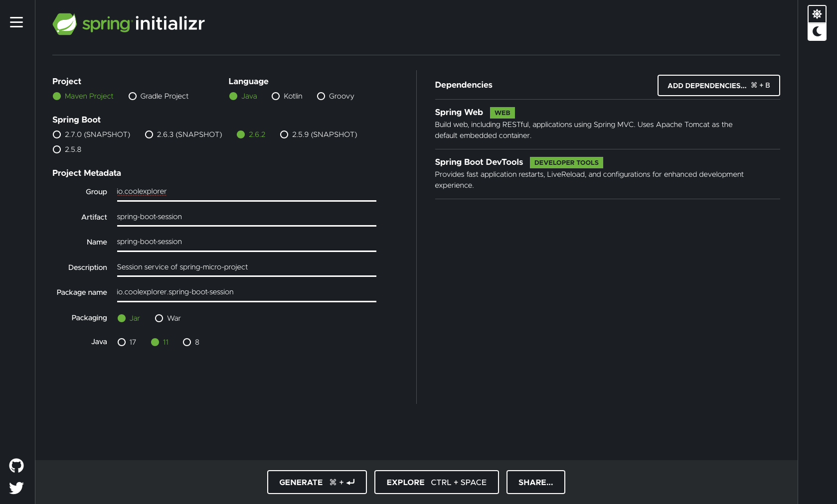The image size is (837, 504).
Task: Choose War packaging
Action: point(168,318)
